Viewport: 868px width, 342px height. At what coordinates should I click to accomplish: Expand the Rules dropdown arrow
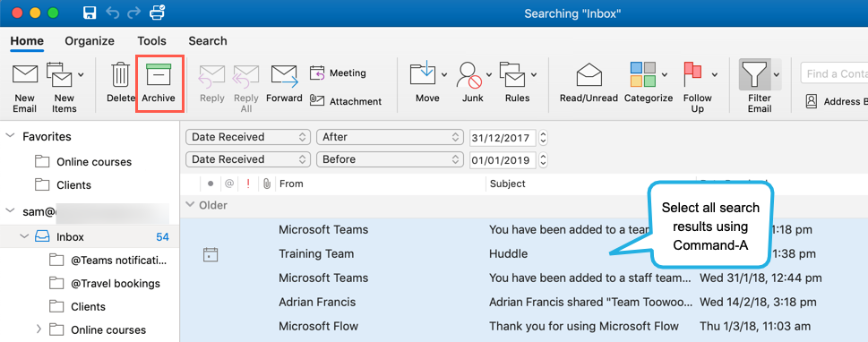(x=534, y=74)
